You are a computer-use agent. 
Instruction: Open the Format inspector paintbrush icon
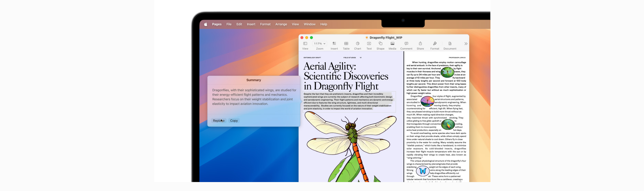(435, 44)
